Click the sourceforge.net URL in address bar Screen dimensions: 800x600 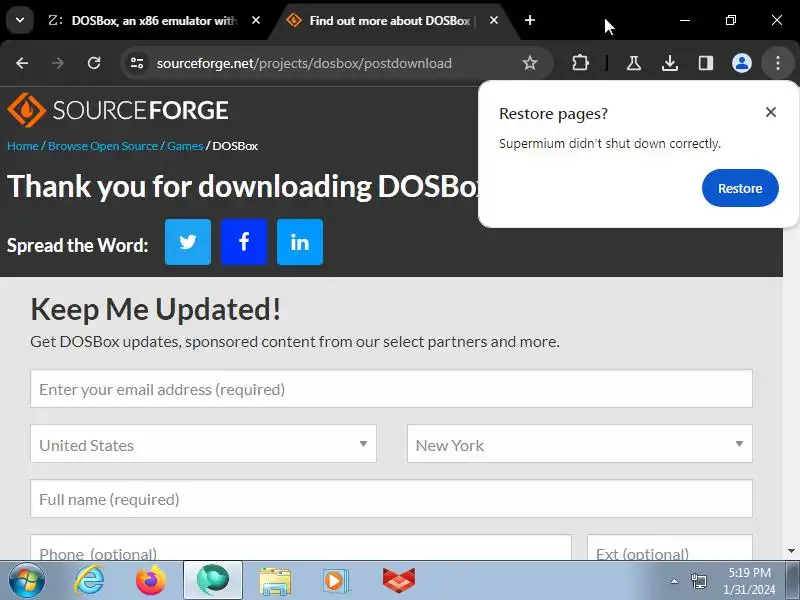(304, 63)
